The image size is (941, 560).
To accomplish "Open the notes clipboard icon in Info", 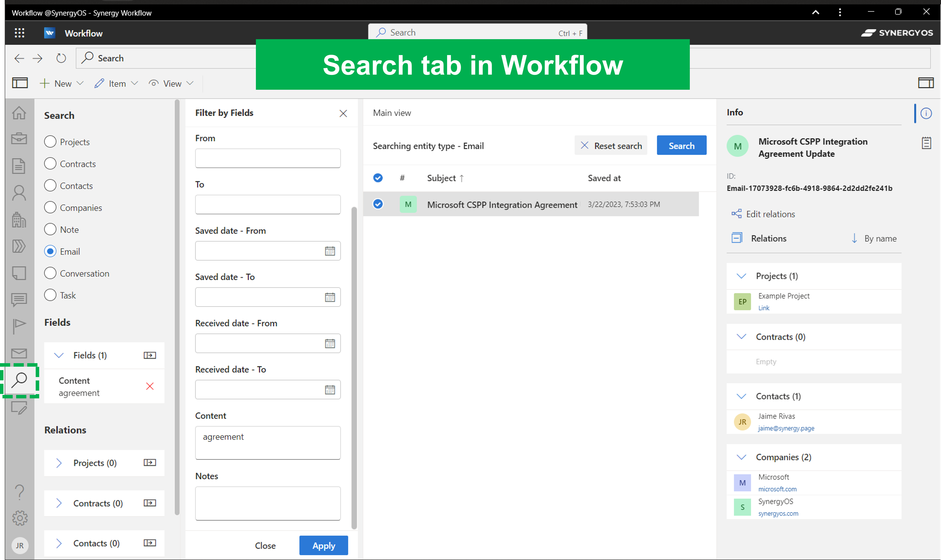I will [926, 143].
